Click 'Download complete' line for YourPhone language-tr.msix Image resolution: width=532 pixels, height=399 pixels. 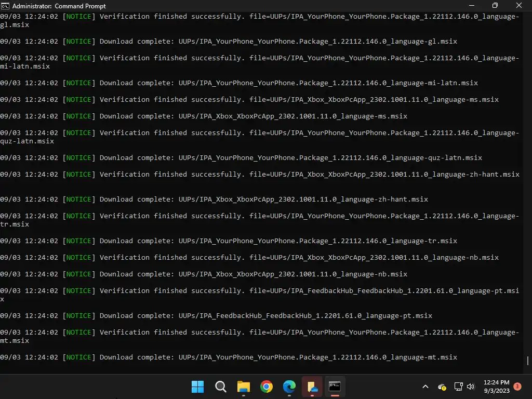pos(229,241)
